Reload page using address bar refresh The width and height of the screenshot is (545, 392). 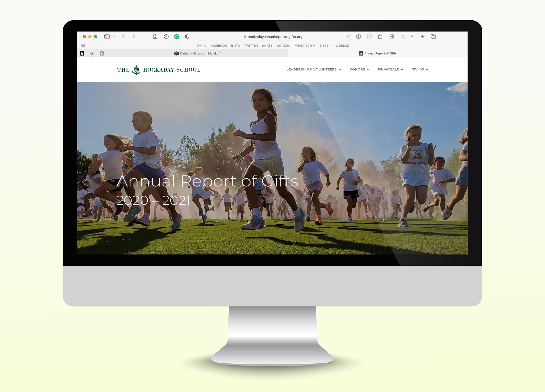[x=348, y=37]
